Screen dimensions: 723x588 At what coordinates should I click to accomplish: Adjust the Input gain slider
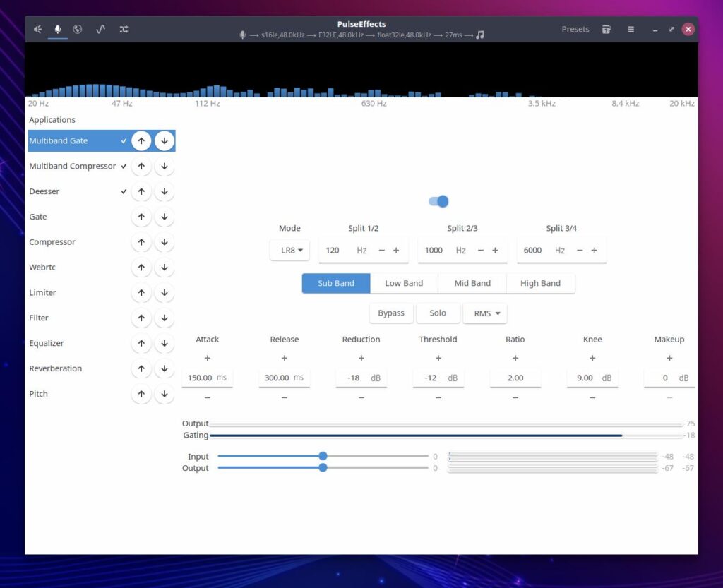pyautogui.click(x=323, y=456)
